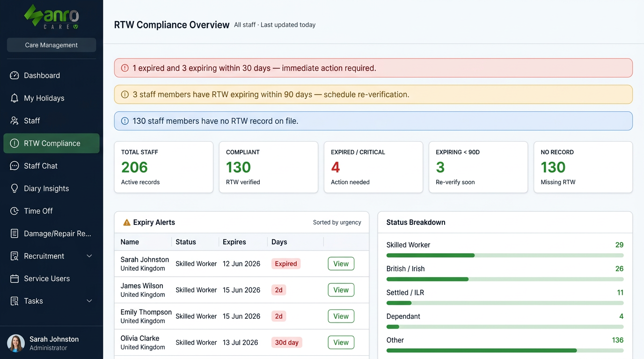Screen dimensions: 644x359
Task: Click James Wilson's 2d badge
Action: (278, 290)
